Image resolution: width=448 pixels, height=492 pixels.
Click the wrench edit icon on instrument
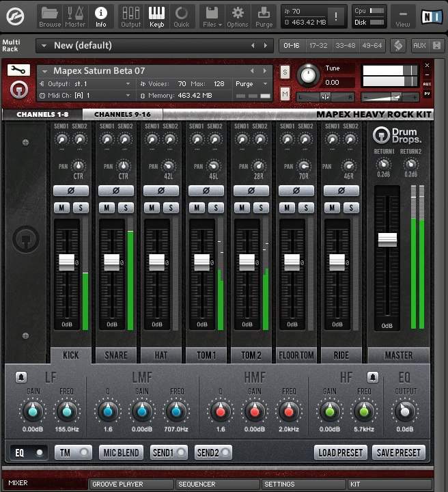pos(18,70)
